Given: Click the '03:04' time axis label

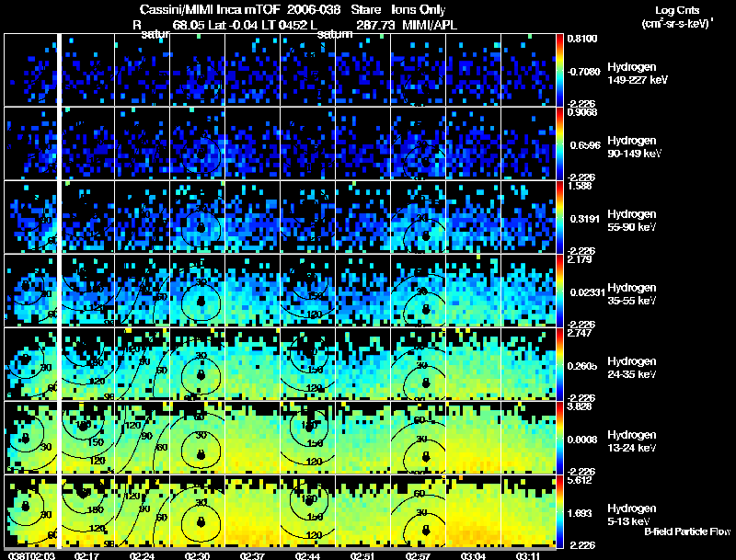Looking at the screenshot, I should click(x=473, y=555).
